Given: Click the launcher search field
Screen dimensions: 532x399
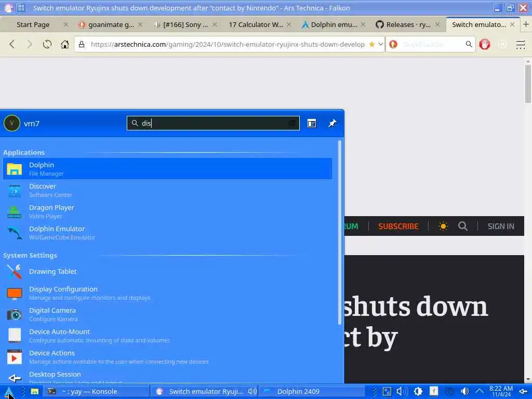Looking at the screenshot, I should (213, 123).
